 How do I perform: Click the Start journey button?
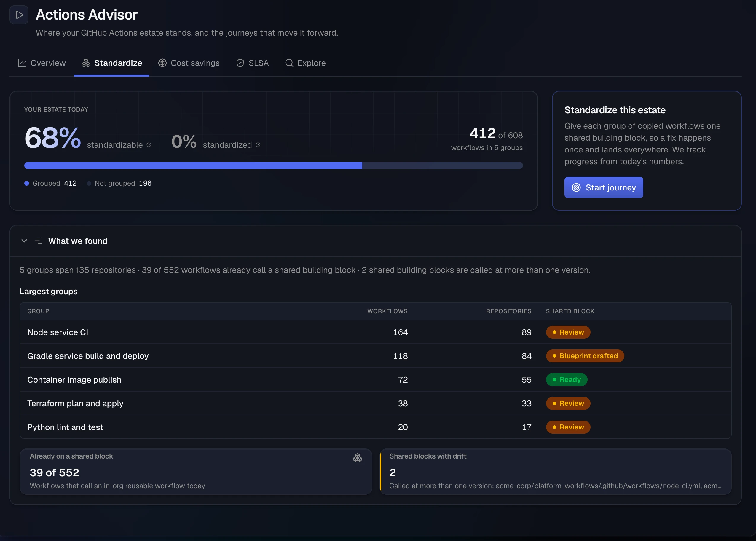604,187
